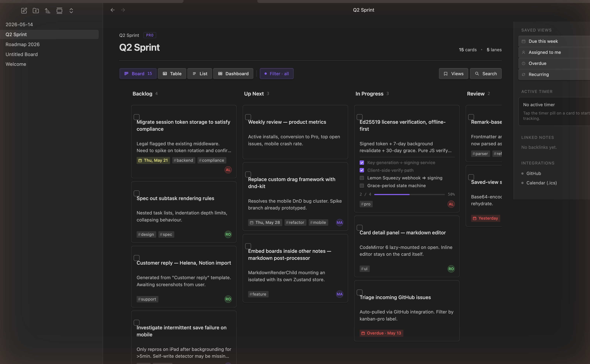Image resolution: width=590 pixels, height=364 pixels.
Task: Switch to Dashboard view tab
Action: [233, 74]
